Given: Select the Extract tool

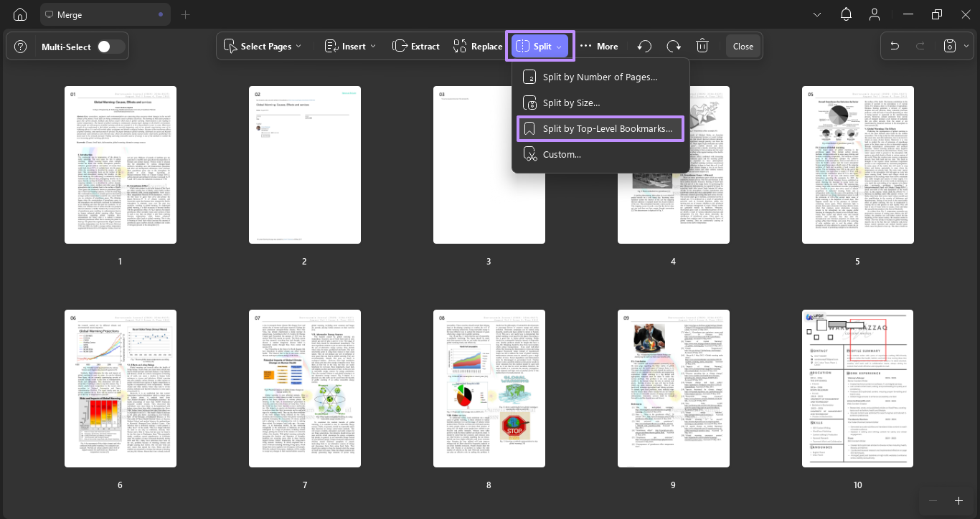Looking at the screenshot, I should coord(415,45).
